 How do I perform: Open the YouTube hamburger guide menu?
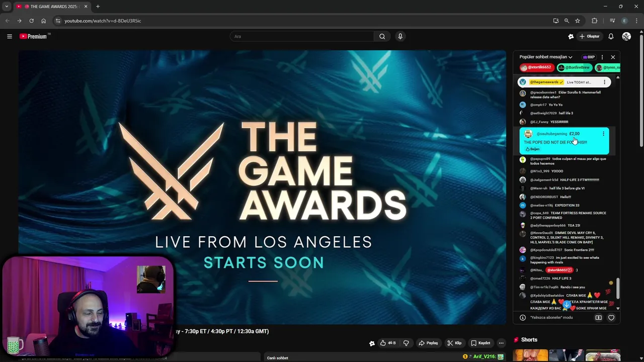[x=9, y=36]
